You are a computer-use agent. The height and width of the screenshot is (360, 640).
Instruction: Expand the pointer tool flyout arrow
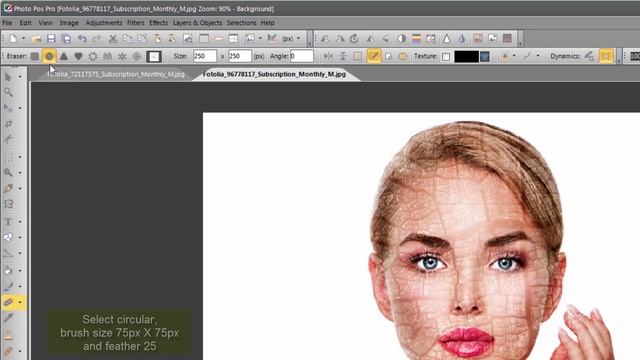pyautogui.click(x=20, y=77)
